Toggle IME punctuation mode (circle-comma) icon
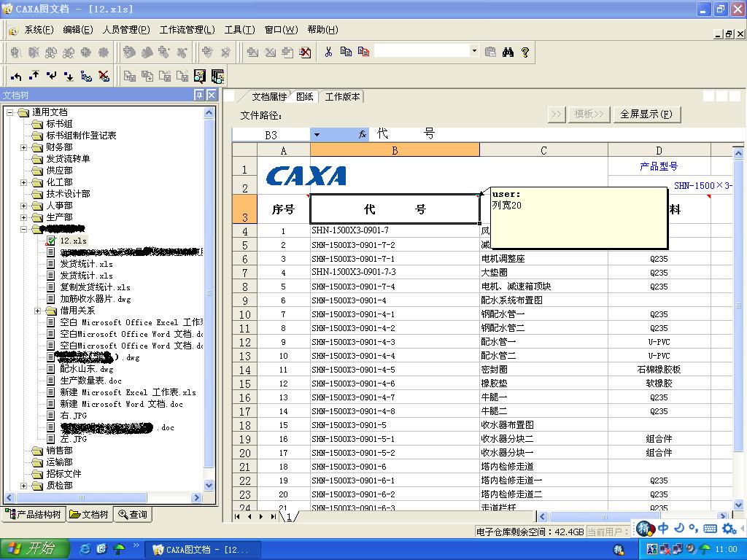This screenshot has height=560, width=747. click(x=694, y=528)
